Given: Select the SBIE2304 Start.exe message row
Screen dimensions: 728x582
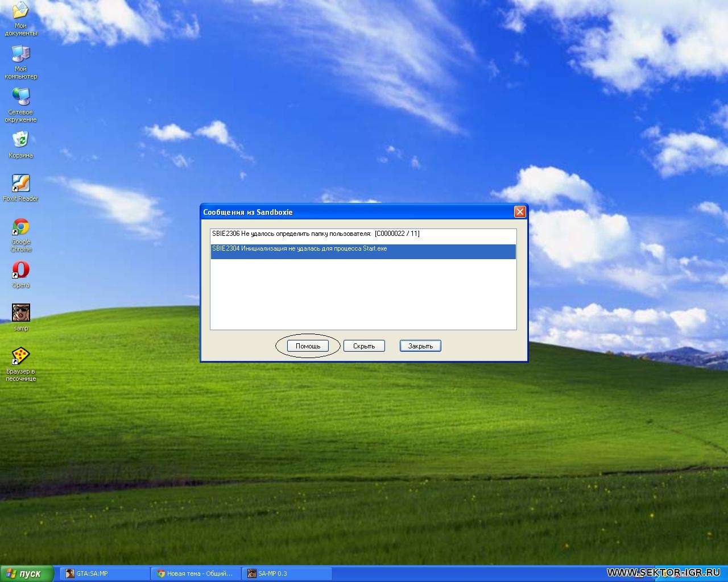Looking at the screenshot, I should 363,252.
